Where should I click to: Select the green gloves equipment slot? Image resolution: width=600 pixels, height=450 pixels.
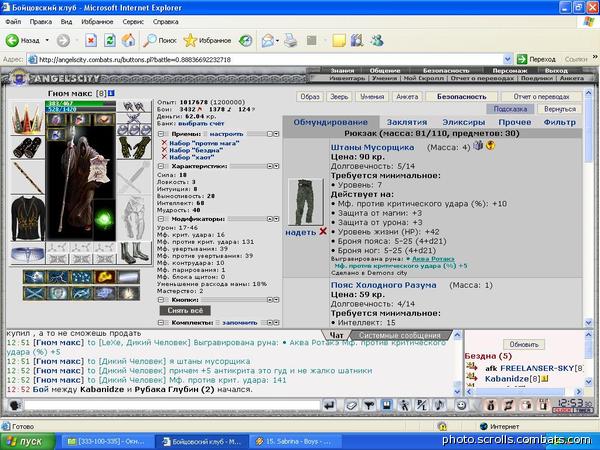[134, 147]
